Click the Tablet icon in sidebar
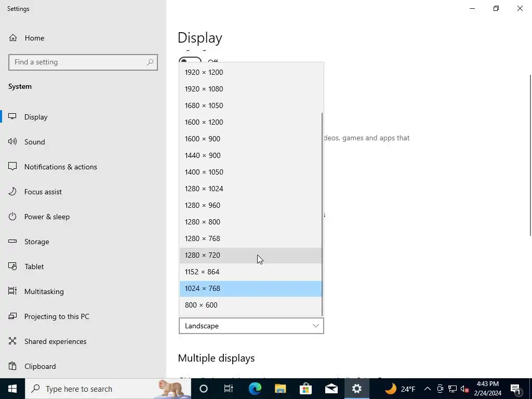This screenshot has width=532, height=399. 12,267
